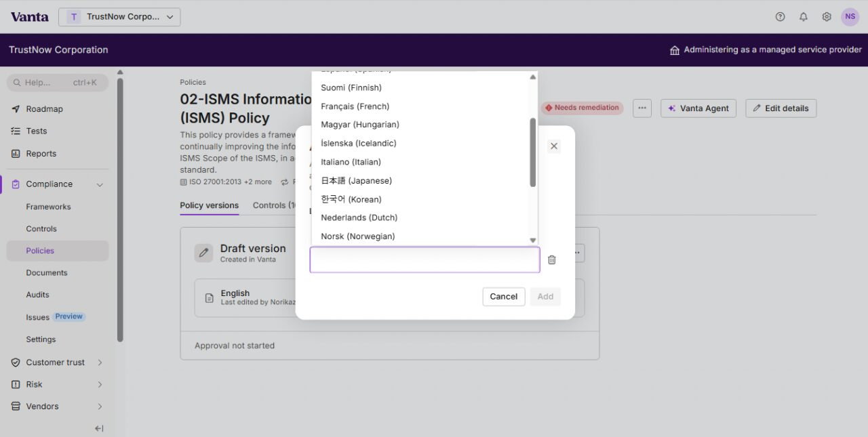Image resolution: width=868 pixels, height=437 pixels.
Task: Launch Vanta Agent
Action: [x=698, y=108]
